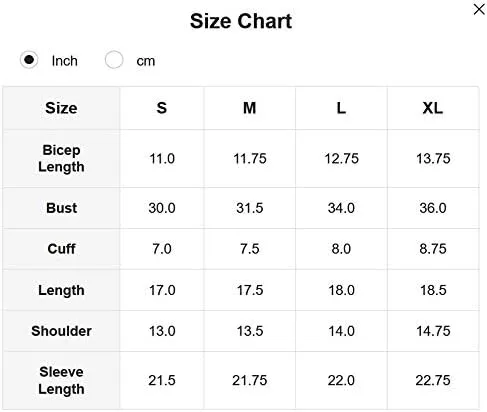Click the Shoulder row label
Image resolution: width=487 pixels, height=412 pixels.
(x=61, y=331)
